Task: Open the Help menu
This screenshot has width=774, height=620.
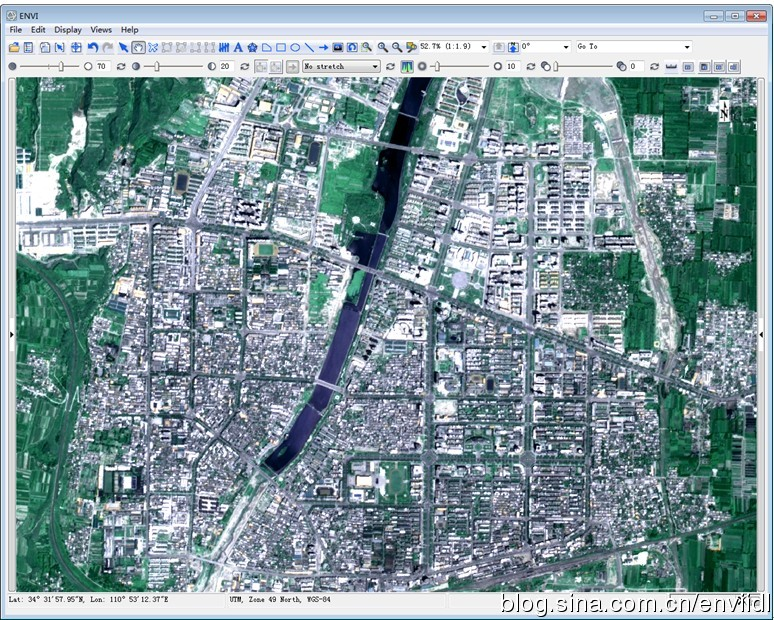Action: tap(129, 30)
